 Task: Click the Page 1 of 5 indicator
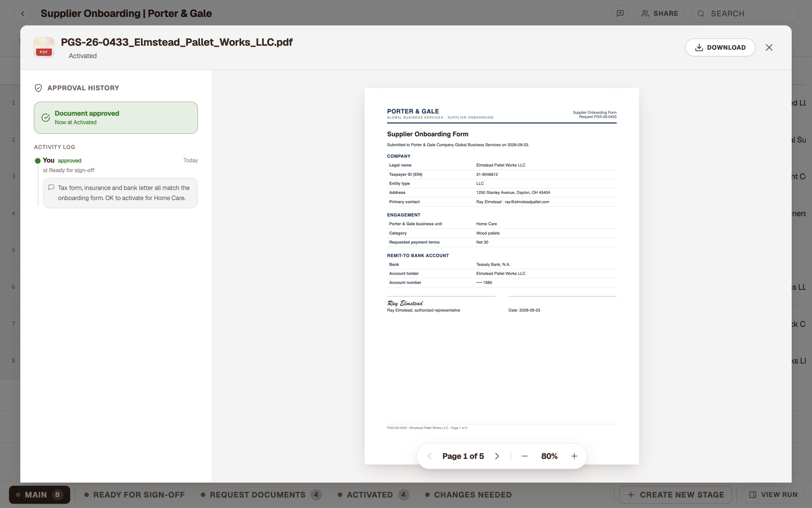pos(463,456)
